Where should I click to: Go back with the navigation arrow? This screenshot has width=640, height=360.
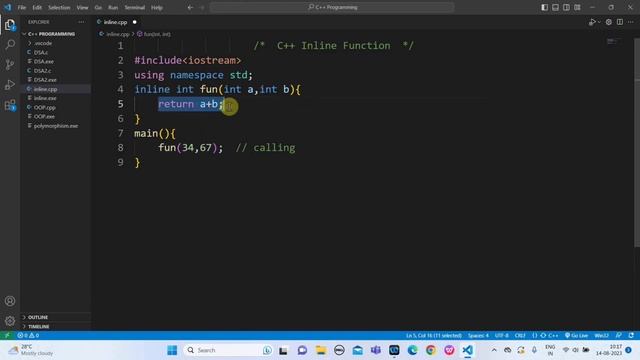point(190,7)
